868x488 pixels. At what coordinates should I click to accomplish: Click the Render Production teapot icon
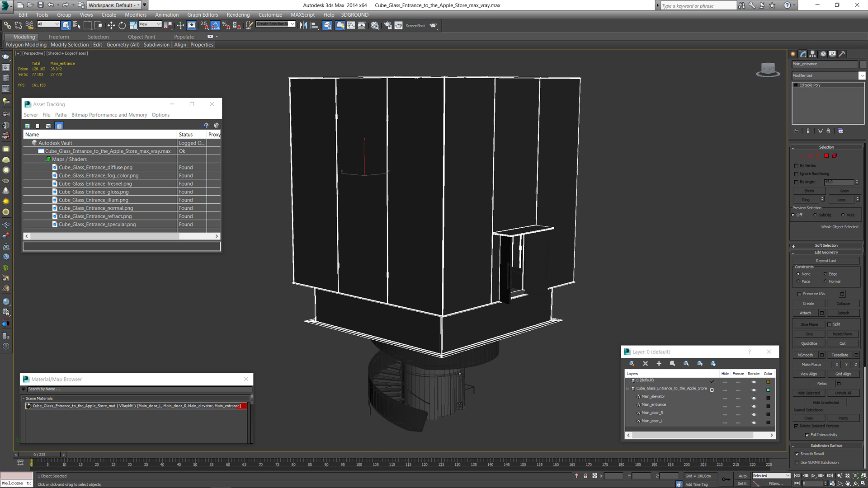coord(433,25)
